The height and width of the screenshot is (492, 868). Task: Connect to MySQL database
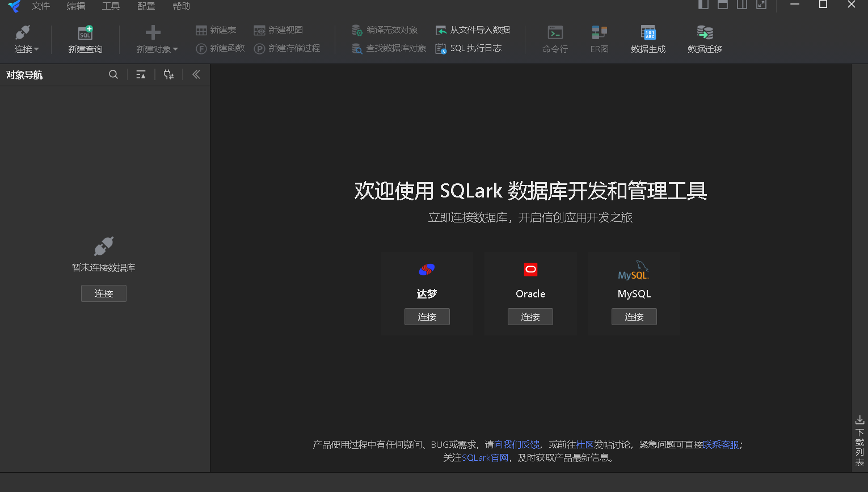click(x=634, y=317)
